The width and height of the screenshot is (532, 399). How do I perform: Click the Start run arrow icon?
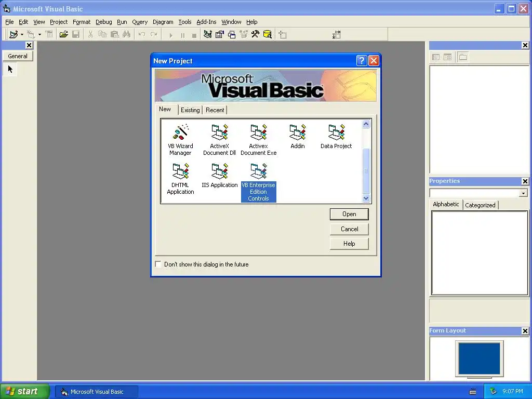point(170,35)
